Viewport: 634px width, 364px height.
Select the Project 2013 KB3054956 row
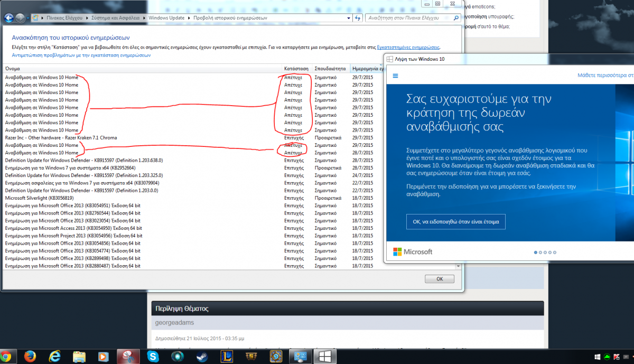tap(193, 236)
